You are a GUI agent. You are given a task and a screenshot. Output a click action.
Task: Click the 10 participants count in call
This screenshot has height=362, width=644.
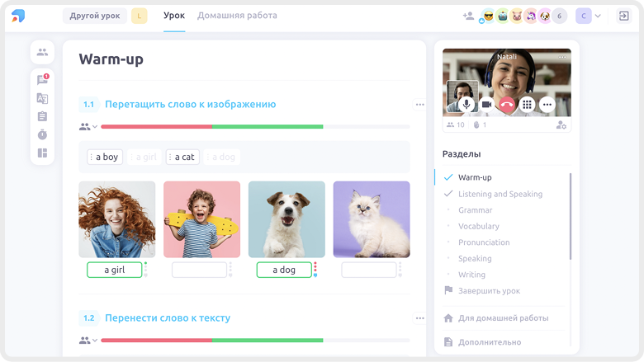pos(456,125)
